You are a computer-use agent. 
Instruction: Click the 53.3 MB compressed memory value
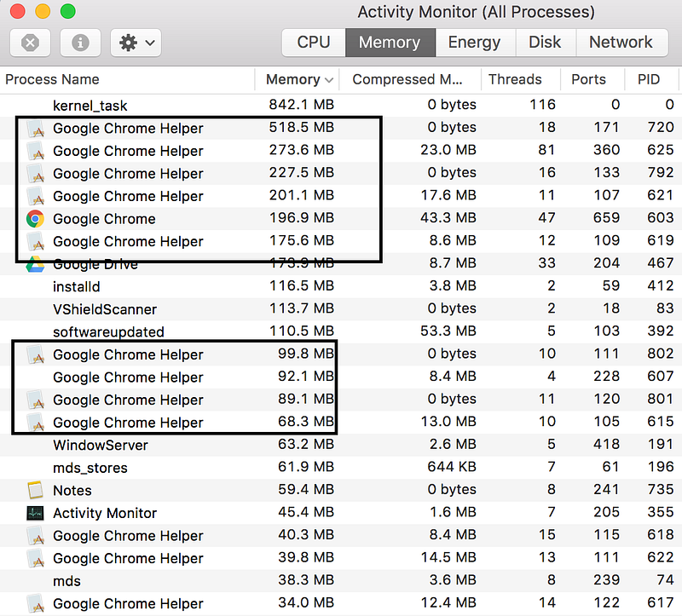coord(448,331)
